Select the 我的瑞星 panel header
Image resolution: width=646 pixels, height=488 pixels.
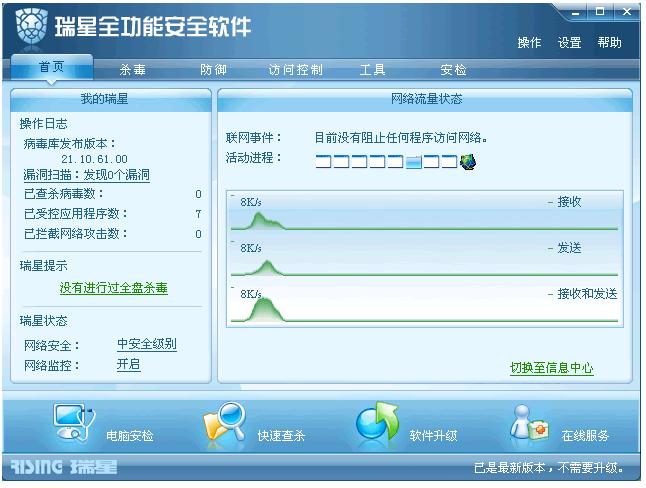[x=111, y=99]
